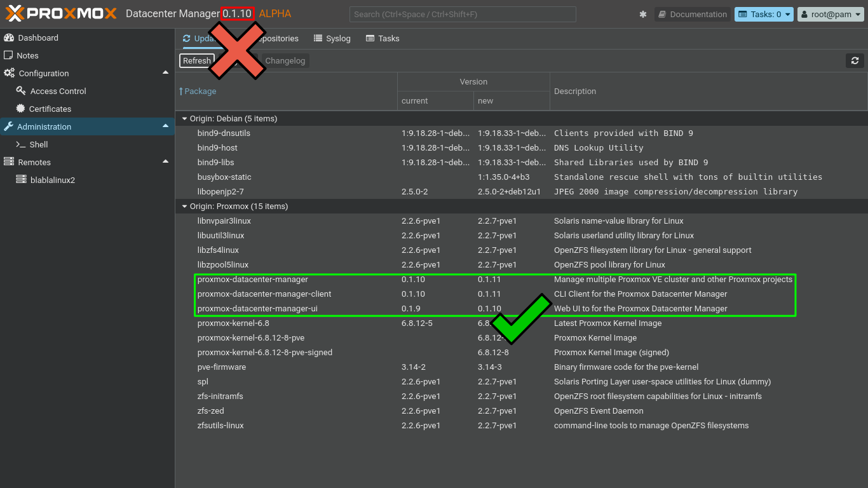The width and height of the screenshot is (868, 488).
Task: Collapse the Administration section arrow
Action: [165, 126]
